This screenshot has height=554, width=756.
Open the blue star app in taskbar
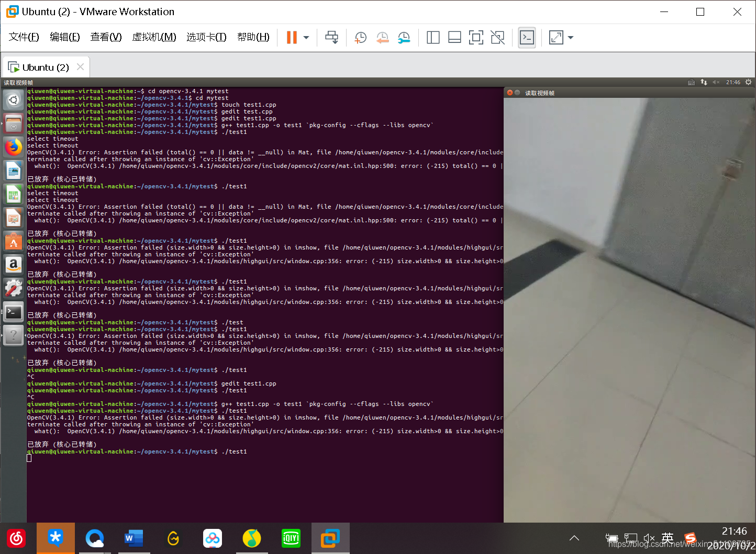(55, 538)
